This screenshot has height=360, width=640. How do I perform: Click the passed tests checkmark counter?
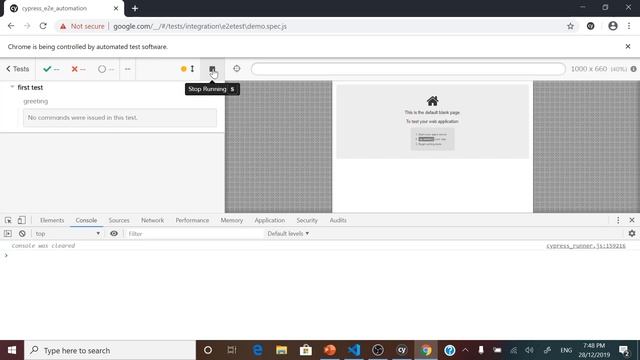coord(51,69)
